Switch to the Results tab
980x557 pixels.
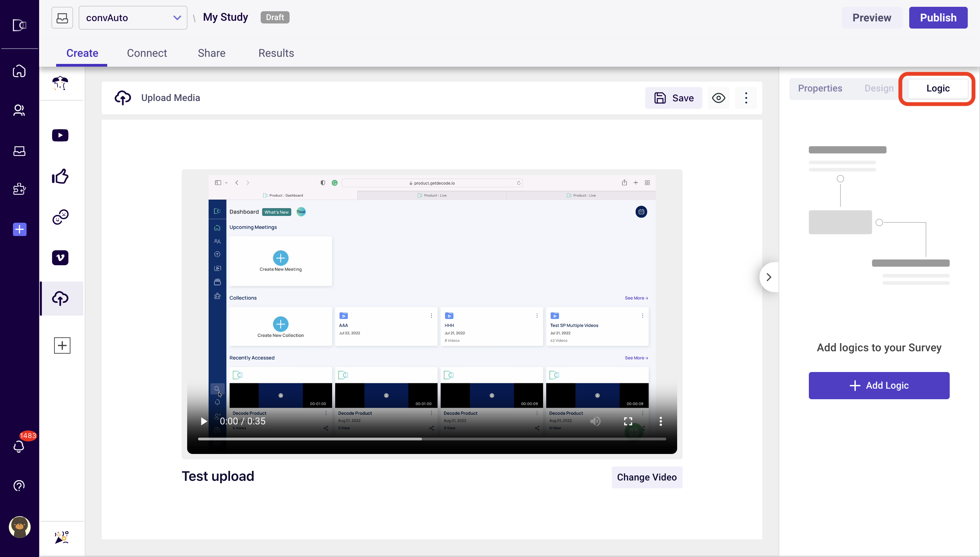click(x=276, y=53)
